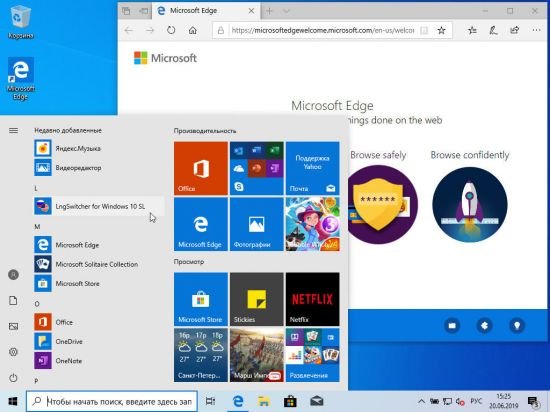Open the clock and date flyout
Screen dimensions: 550x412
click(x=504, y=401)
